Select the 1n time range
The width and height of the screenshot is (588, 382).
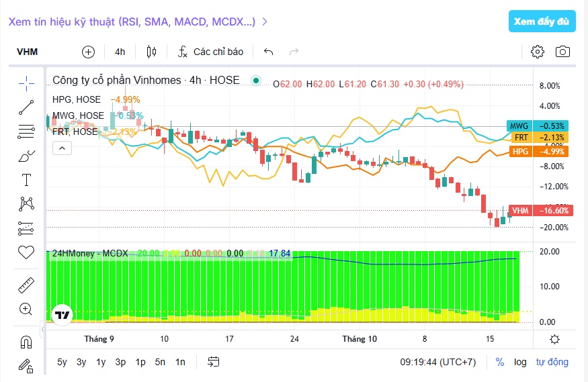[180, 362]
